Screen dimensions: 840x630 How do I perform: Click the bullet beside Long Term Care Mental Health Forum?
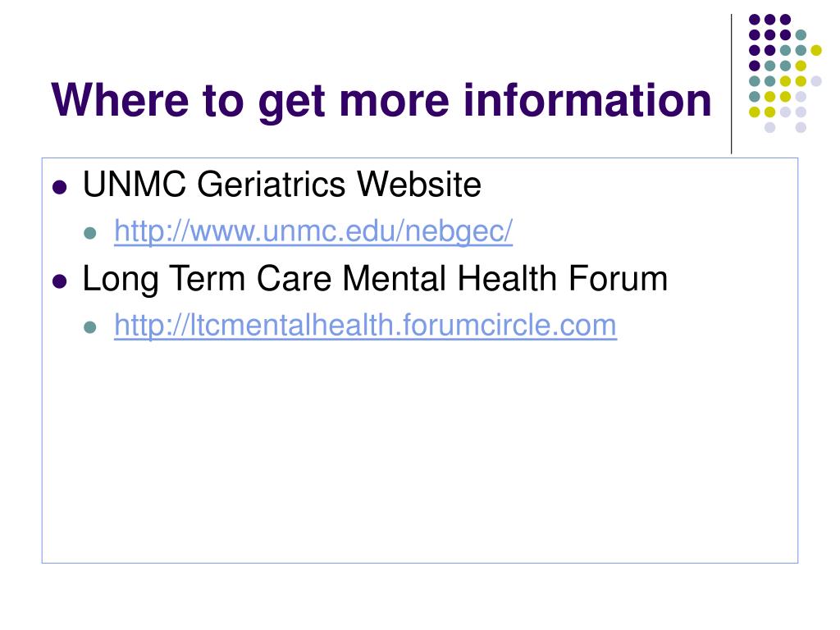coord(59,281)
